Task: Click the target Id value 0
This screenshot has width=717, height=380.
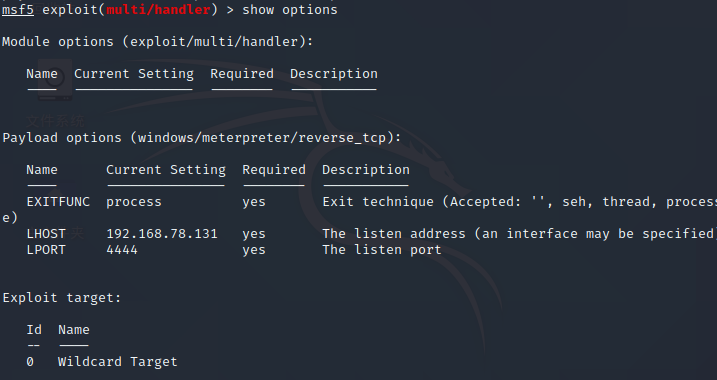Action: coord(30,362)
